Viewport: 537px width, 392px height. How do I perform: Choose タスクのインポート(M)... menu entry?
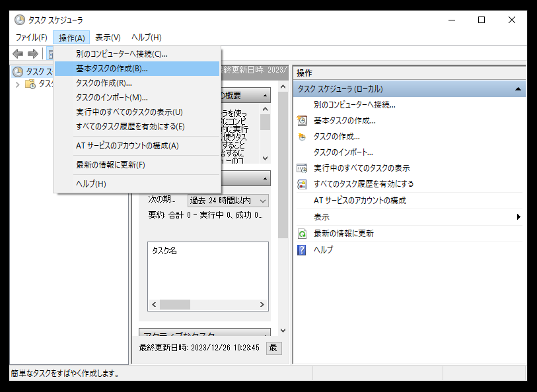coord(112,98)
